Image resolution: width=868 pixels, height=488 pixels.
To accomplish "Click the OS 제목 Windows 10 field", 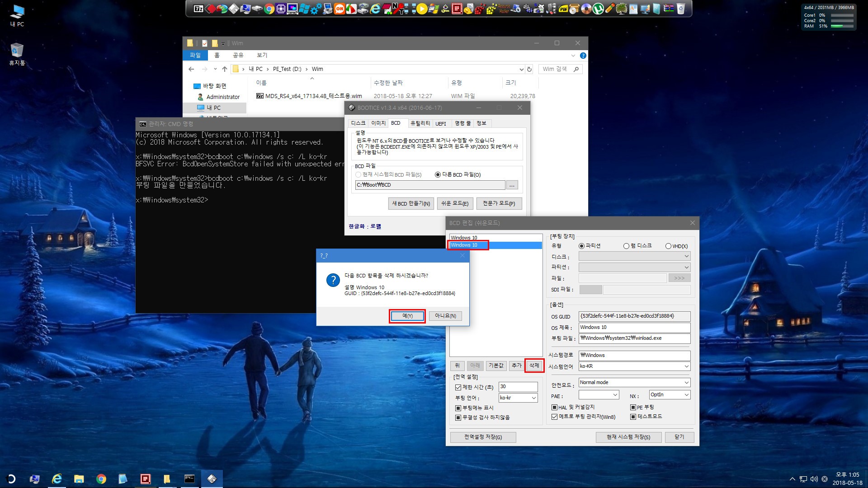I will click(634, 327).
